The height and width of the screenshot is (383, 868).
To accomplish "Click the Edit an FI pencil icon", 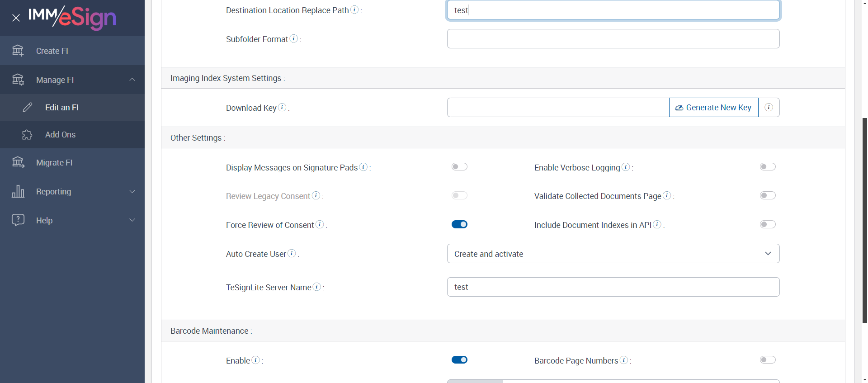I will [x=28, y=107].
